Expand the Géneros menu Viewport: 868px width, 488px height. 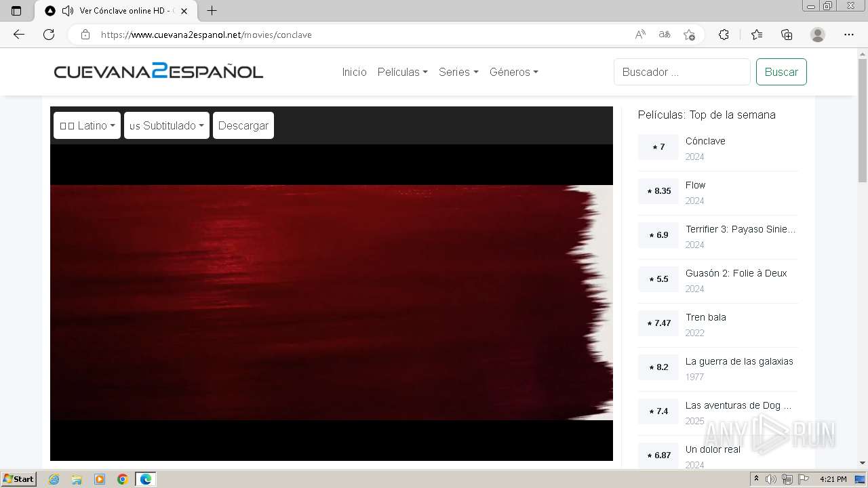[x=513, y=72]
